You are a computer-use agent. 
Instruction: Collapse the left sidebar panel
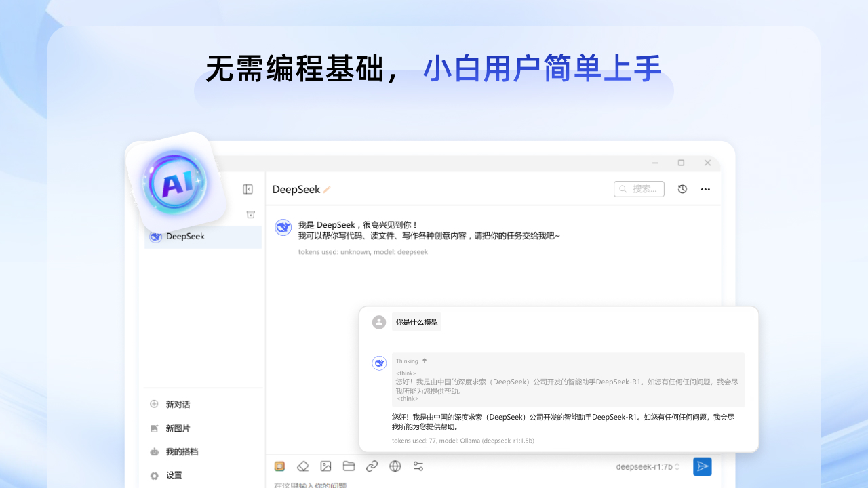248,190
